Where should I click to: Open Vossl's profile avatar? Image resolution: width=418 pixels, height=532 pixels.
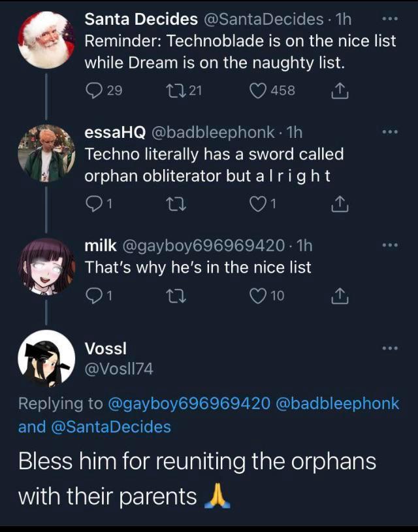pyautogui.click(x=45, y=358)
